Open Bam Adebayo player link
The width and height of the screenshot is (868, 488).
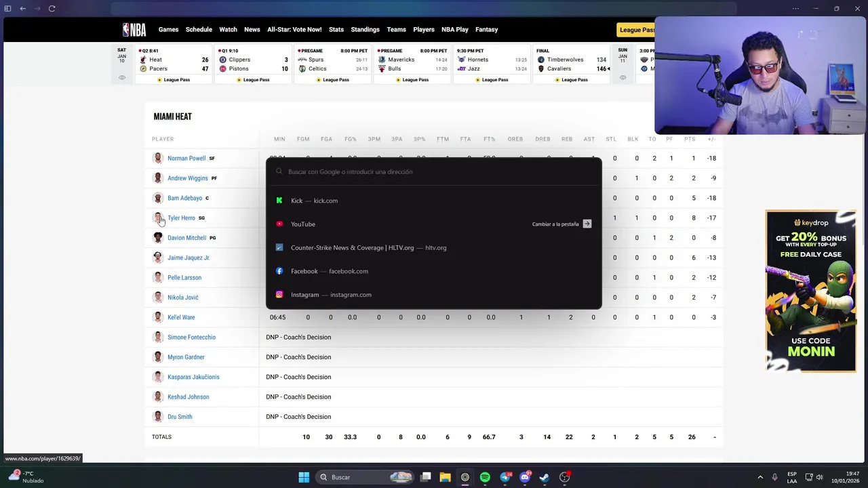pos(184,198)
